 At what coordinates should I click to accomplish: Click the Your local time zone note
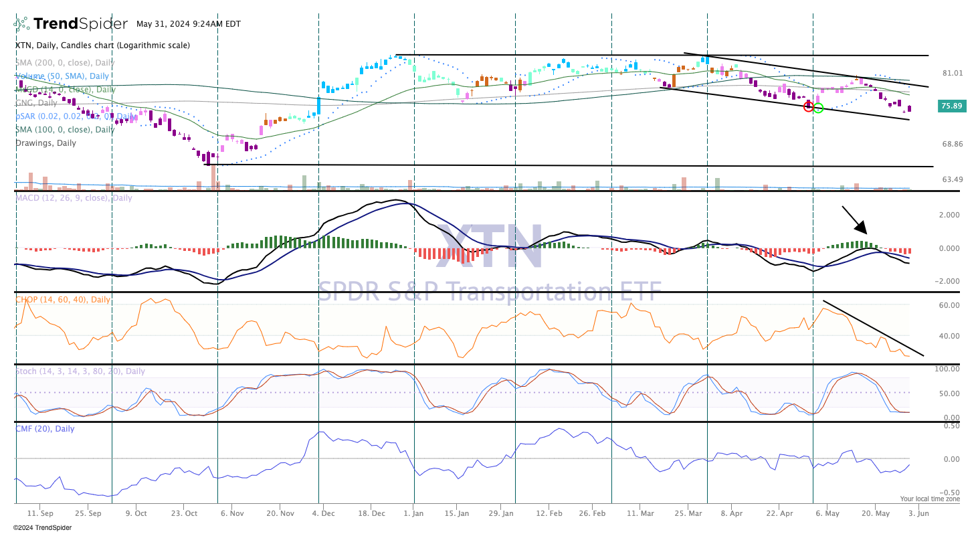pos(930,499)
